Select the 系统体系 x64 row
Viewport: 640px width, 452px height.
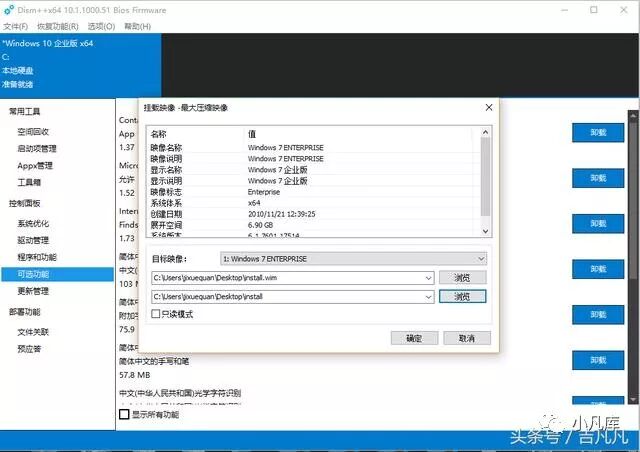click(313, 203)
